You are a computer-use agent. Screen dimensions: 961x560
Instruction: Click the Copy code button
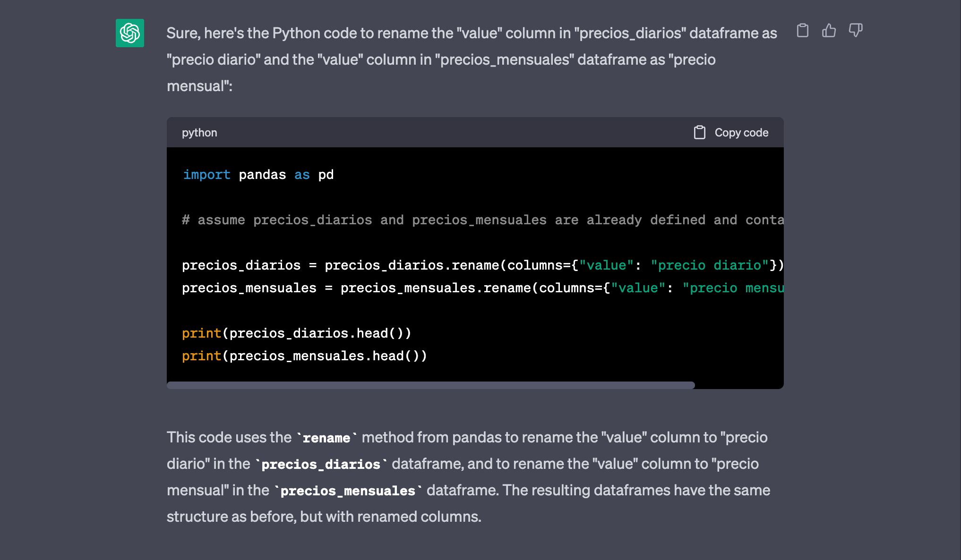coord(731,133)
